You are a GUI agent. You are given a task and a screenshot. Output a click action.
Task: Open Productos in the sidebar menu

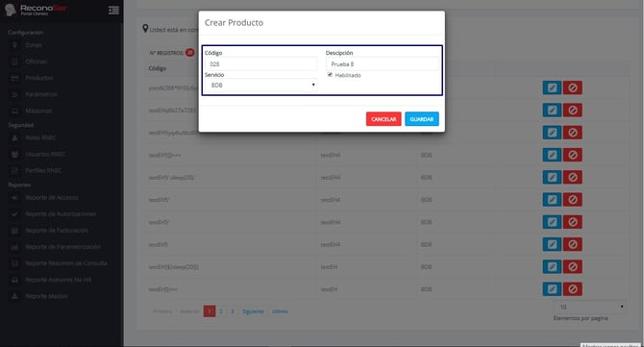[39, 78]
